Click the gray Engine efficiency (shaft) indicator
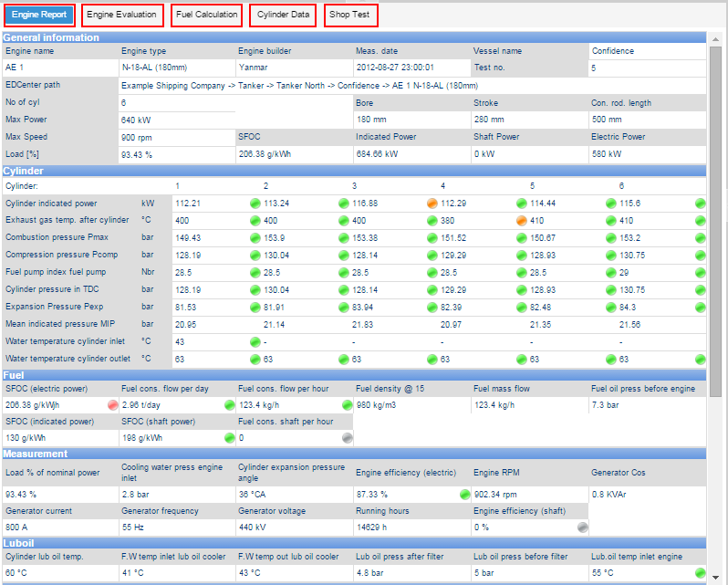 pyautogui.click(x=582, y=528)
